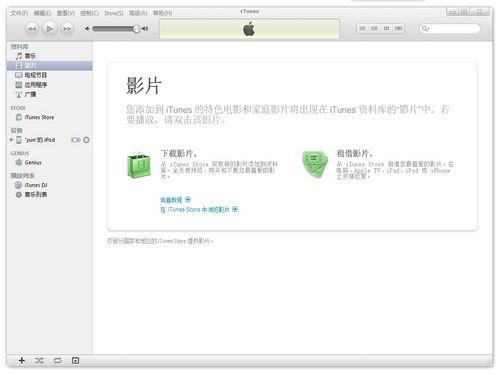Click the green shopping bag icon
This screenshot has width=500, height=375.
(139, 165)
